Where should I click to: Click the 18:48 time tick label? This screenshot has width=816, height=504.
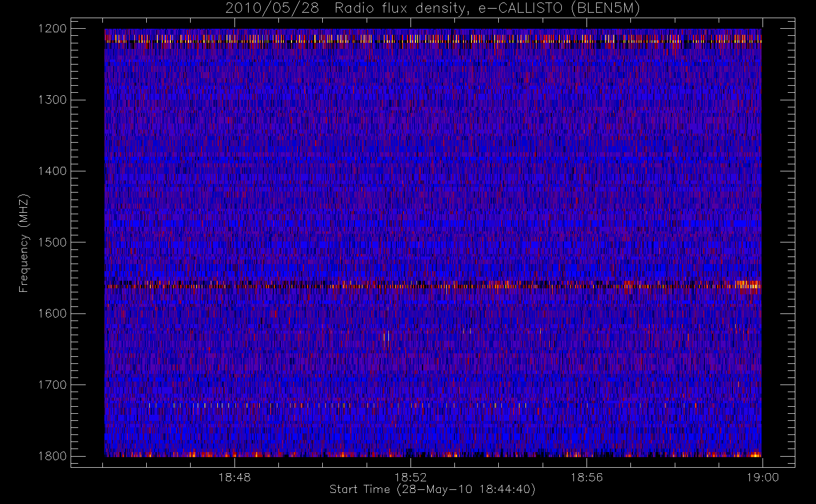coord(235,477)
